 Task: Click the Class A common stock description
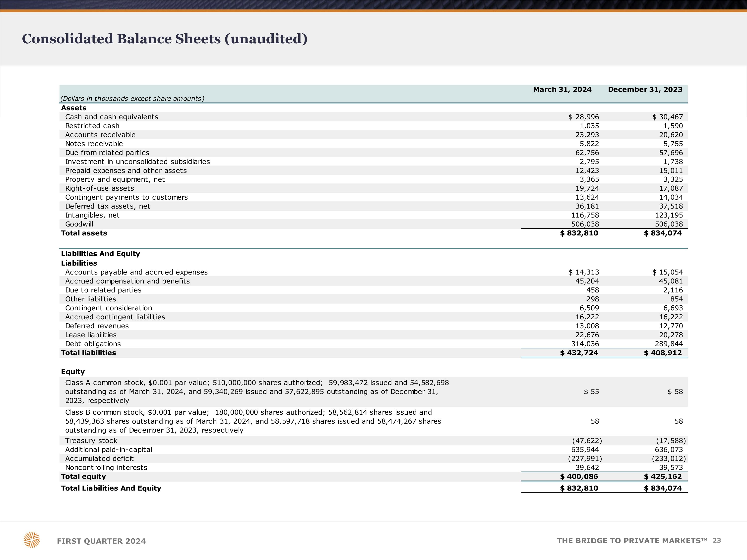[x=257, y=392]
